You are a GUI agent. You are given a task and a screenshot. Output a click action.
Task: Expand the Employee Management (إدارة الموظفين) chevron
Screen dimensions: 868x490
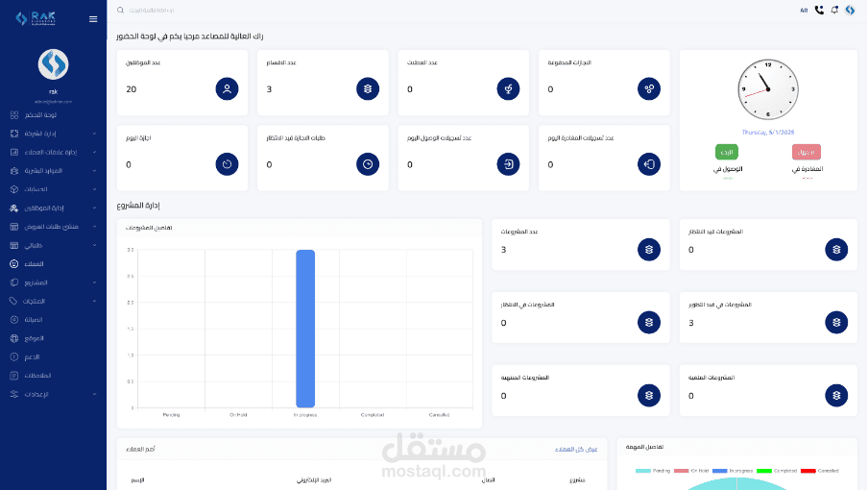(95, 208)
